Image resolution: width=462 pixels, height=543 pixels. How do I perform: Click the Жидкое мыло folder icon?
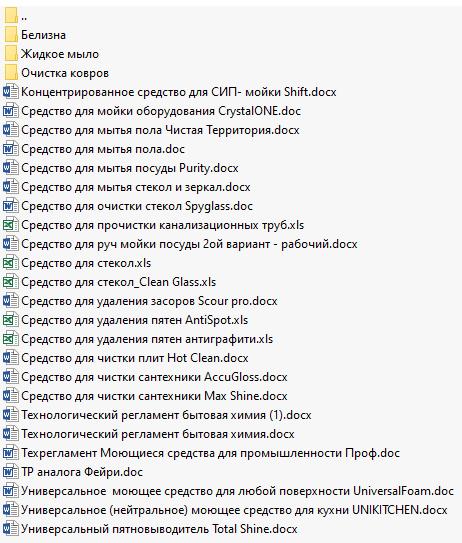coord(11,54)
